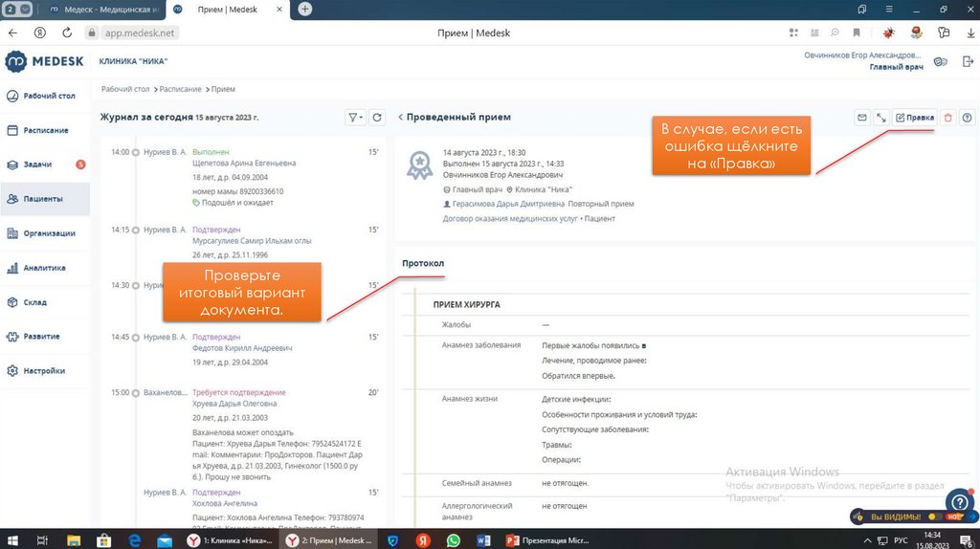Viewport: 980px width, 549px height.
Task: Click the theater masks icon near user name
Action: pyautogui.click(x=940, y=61)
